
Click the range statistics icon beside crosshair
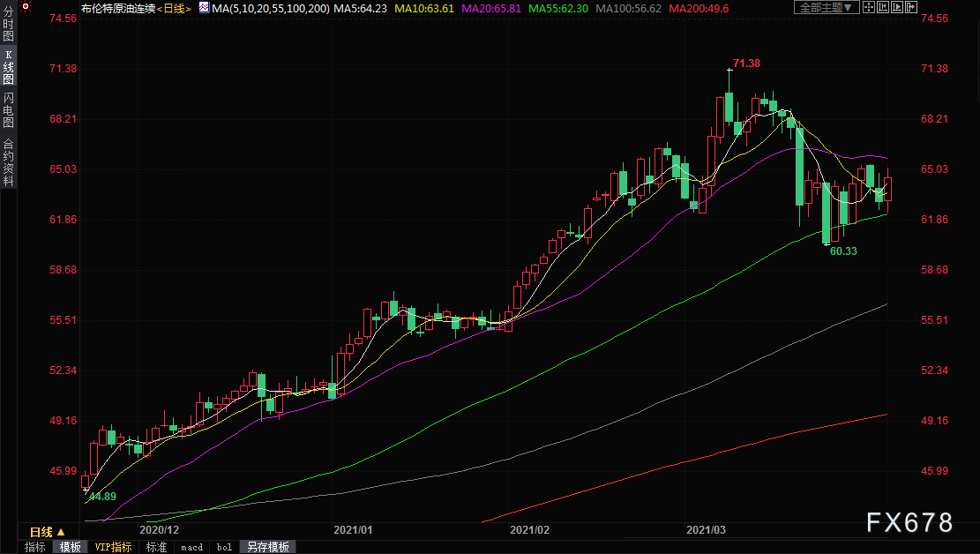(885, 8)
